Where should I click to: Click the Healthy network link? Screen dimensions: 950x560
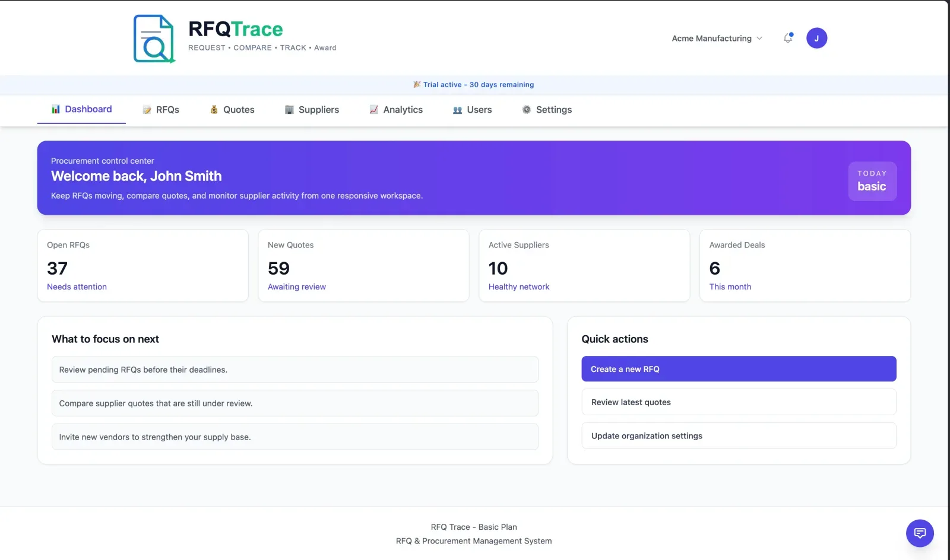(519, 287)
